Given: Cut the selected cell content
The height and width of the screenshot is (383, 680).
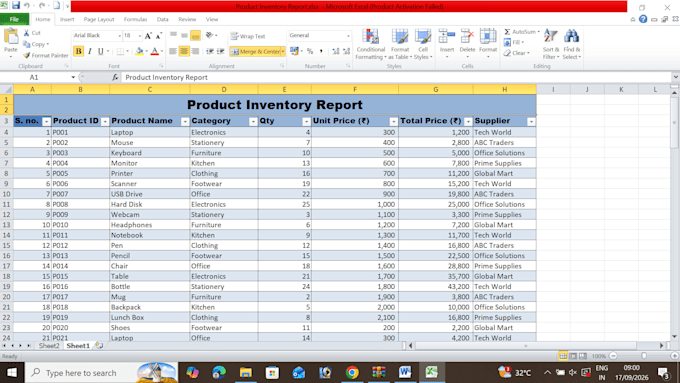Looking at the screenshot, I should coord(32,33).
